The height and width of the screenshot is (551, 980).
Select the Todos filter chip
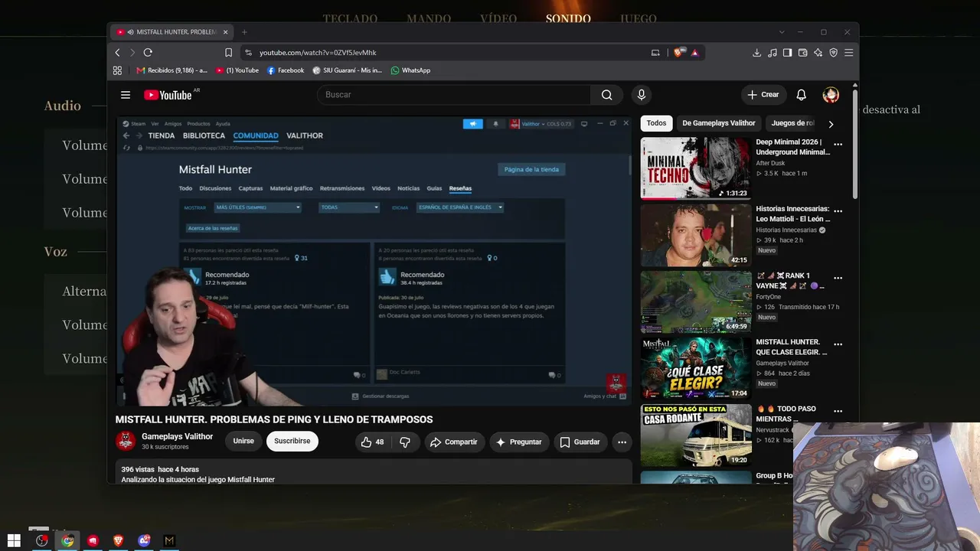tap(656, 123)
